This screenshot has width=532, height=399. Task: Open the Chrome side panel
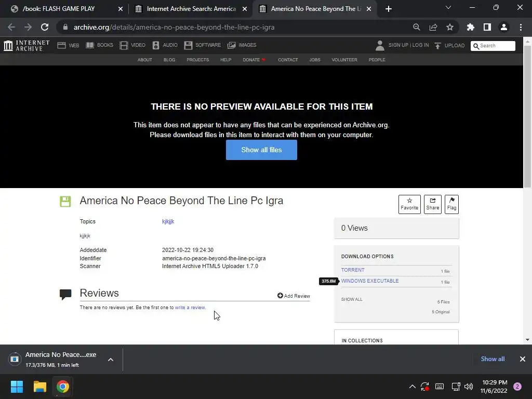(487, 27)
